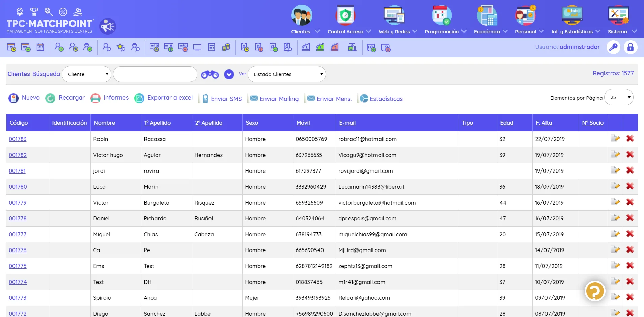Open client code link 001779
Viewport: 644px width, 317px height.
(x=18, y=203)
